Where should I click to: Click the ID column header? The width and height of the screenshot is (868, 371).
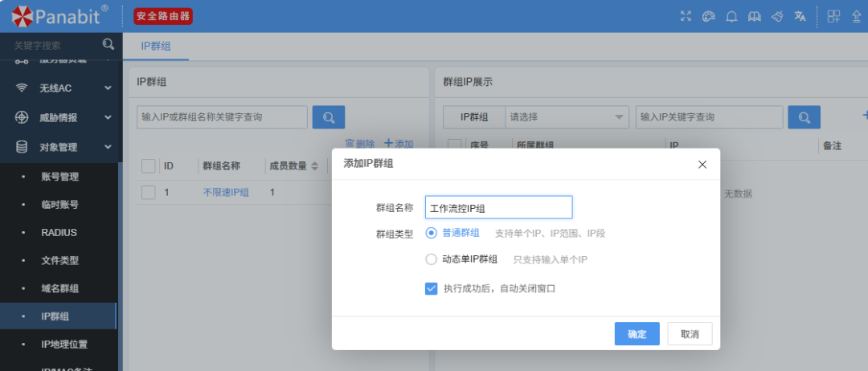[170, 166]
